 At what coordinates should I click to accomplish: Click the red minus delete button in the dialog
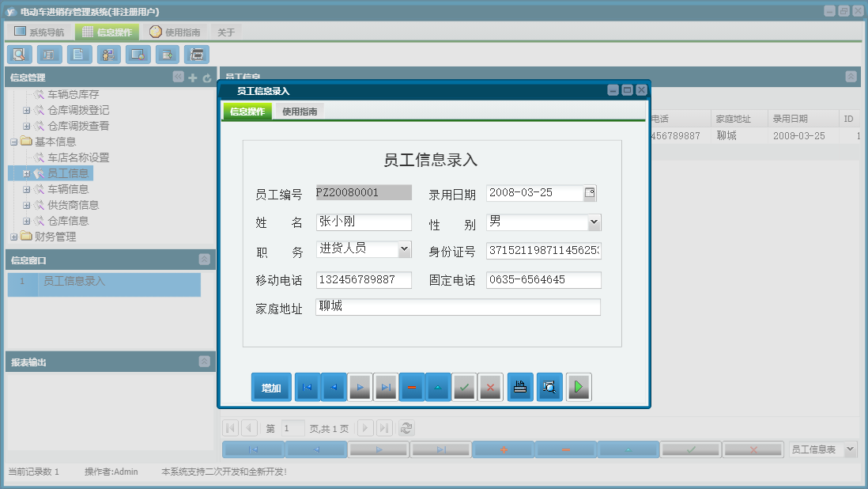pos(412,387)
